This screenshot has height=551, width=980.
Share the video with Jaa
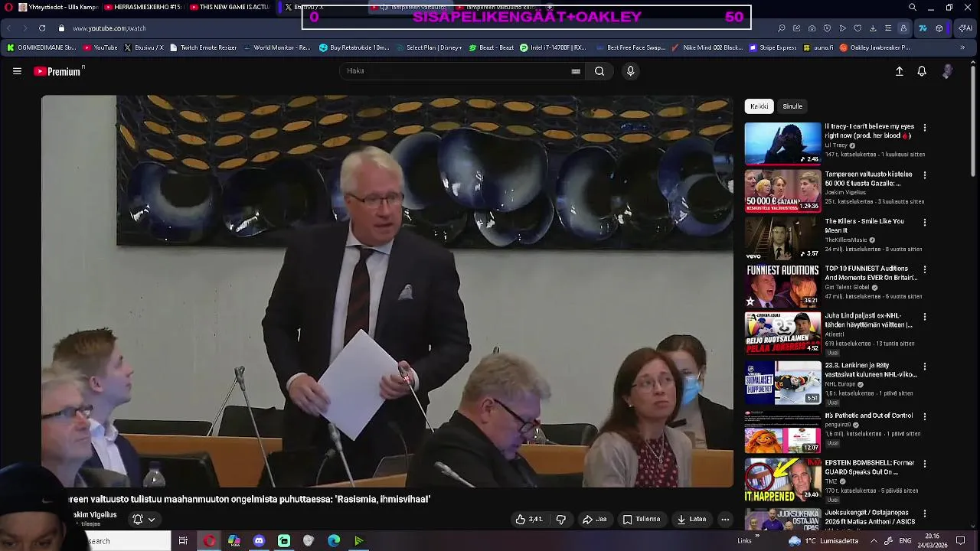coord(595,520)
